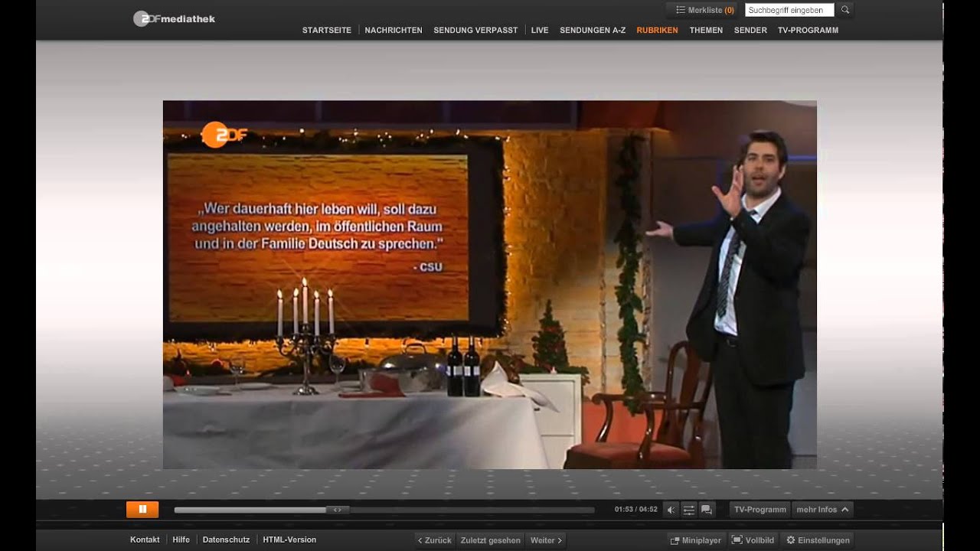Viewport: 980px width, 551px height.
Task: Open the Themen menu item
Action: click(x=706, y=31)
